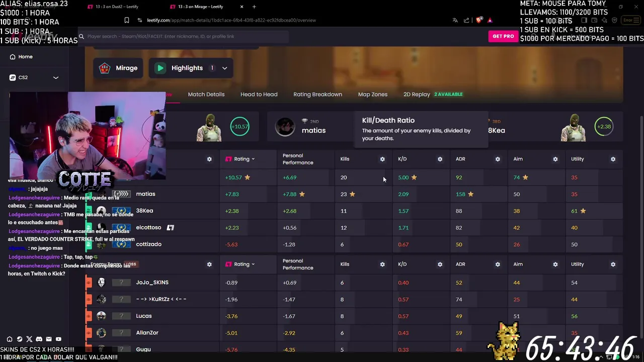Open the Brave Rewards triangle icon
This screenshot has height=362, width=644.
click(x=490, y=20)
